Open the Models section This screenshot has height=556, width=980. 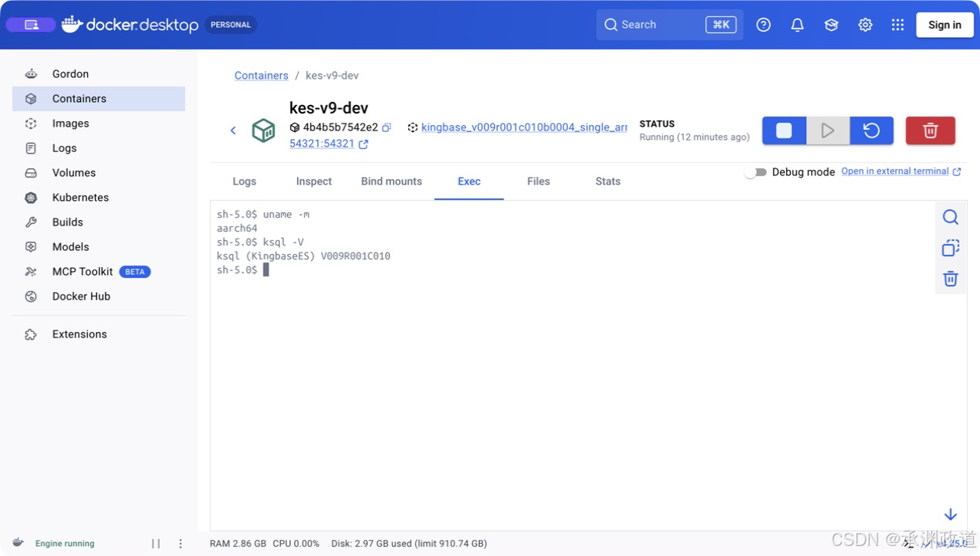click(x=99, y=247)
